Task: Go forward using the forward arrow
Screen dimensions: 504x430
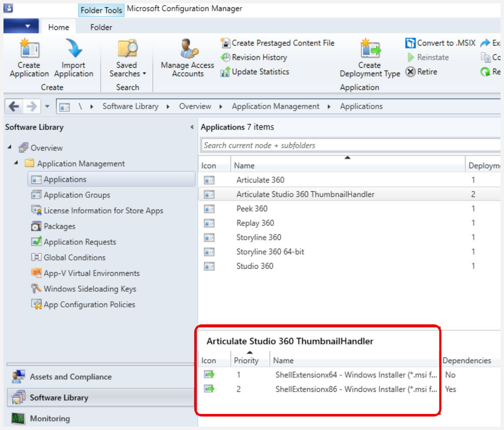Action: click(31, 106)
